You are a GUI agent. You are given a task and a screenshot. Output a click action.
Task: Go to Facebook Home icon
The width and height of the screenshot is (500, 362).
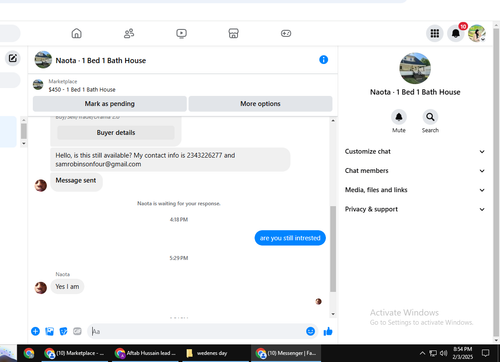[76, 33]
